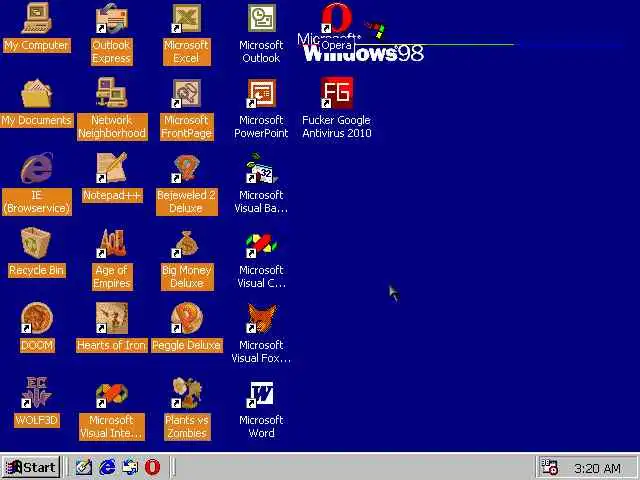
Task: Click the Network Neighborhood icon
Action: tap(111, 93)
